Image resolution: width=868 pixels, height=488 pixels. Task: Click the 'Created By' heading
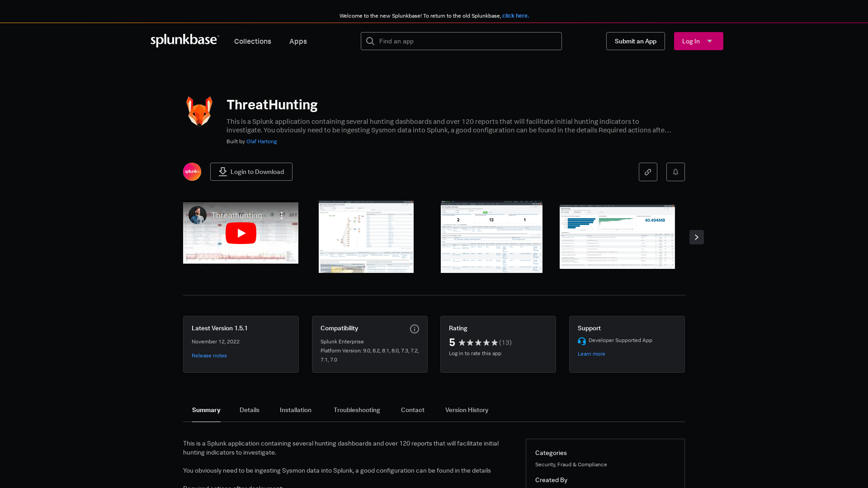tap(551, 480)
